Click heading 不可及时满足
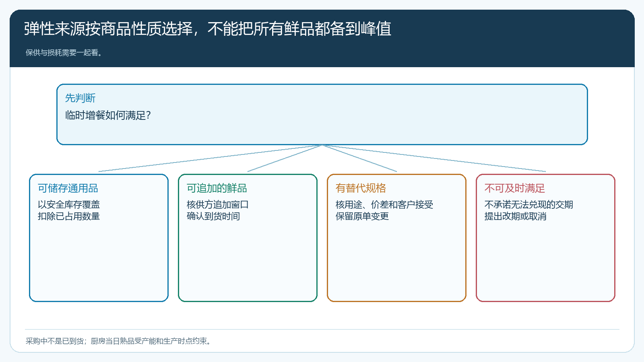This screenshot has height=362, width=644. (515, 188)
